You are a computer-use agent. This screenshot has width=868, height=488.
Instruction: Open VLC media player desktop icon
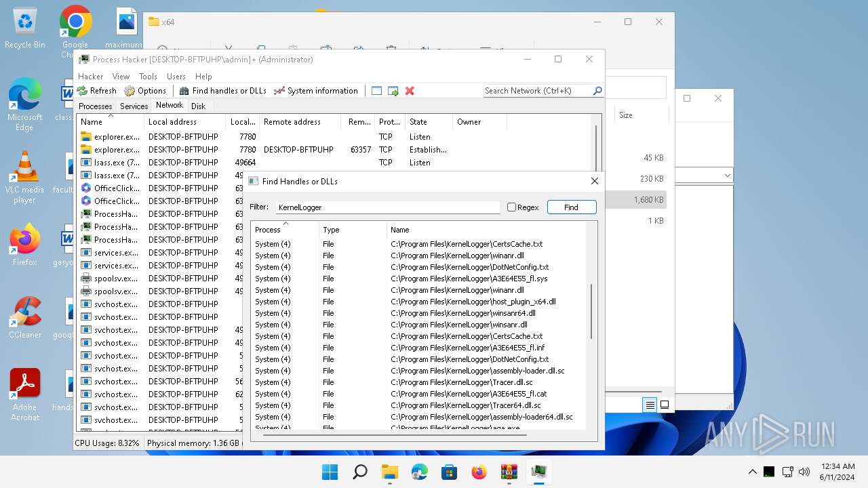pyautogui.click(x=24, y=178)
